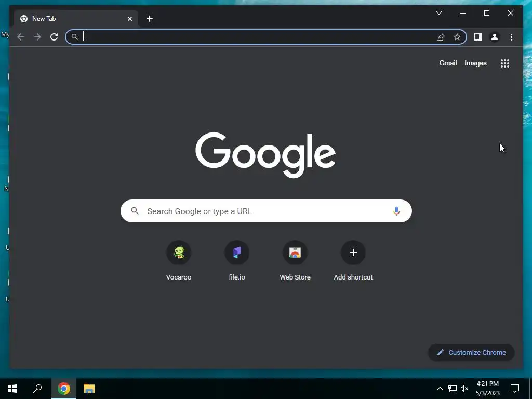Minimize the Chrome window
Viewport: 532px width, 399px height.
[463, 13]
